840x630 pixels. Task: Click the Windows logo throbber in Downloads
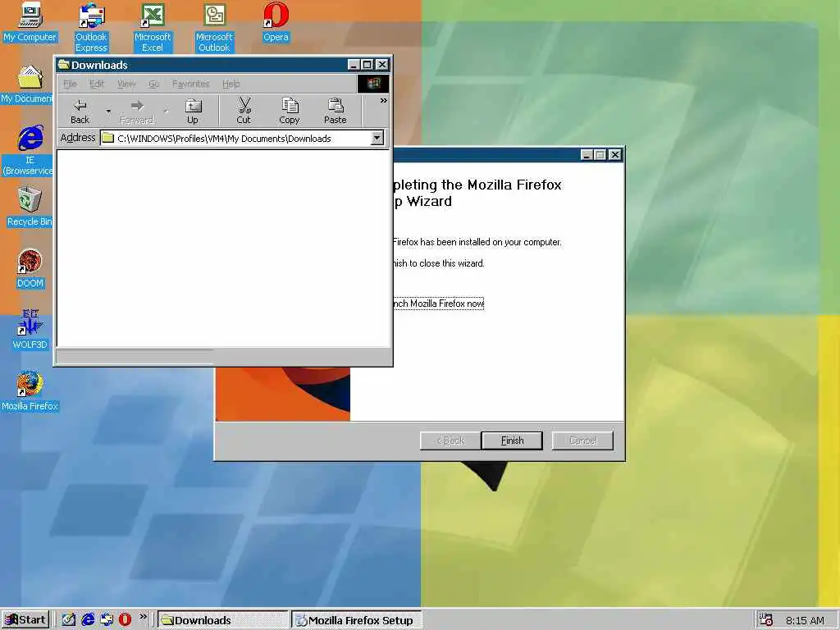373,84
